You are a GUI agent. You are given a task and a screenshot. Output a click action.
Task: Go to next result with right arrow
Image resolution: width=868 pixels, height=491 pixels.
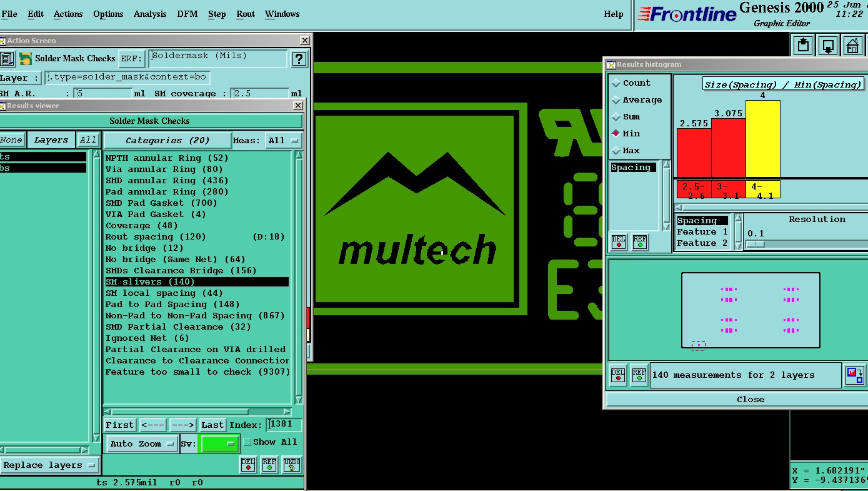pos(182,425)
